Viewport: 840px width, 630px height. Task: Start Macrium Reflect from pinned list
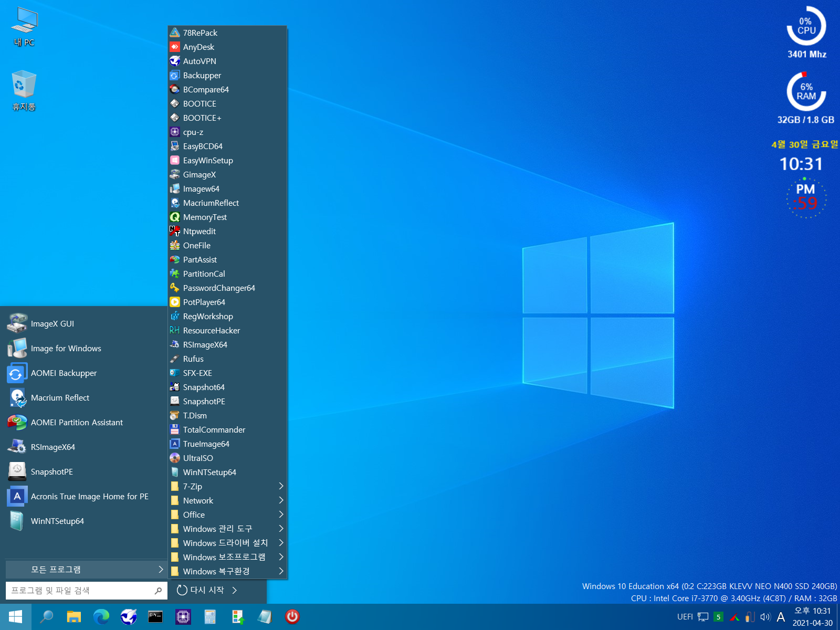click(x=84, y=398)
